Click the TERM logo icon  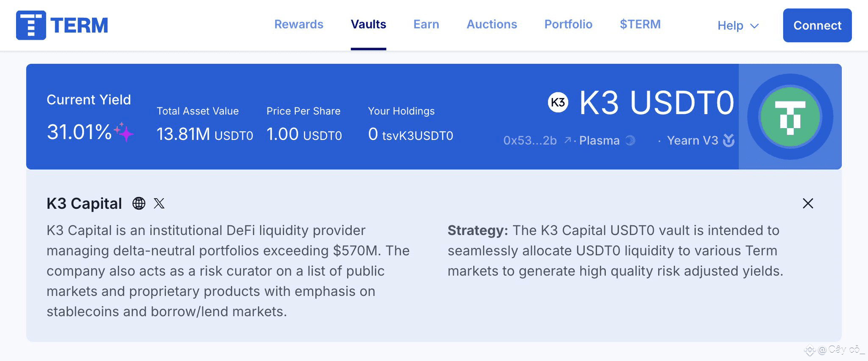31,25
